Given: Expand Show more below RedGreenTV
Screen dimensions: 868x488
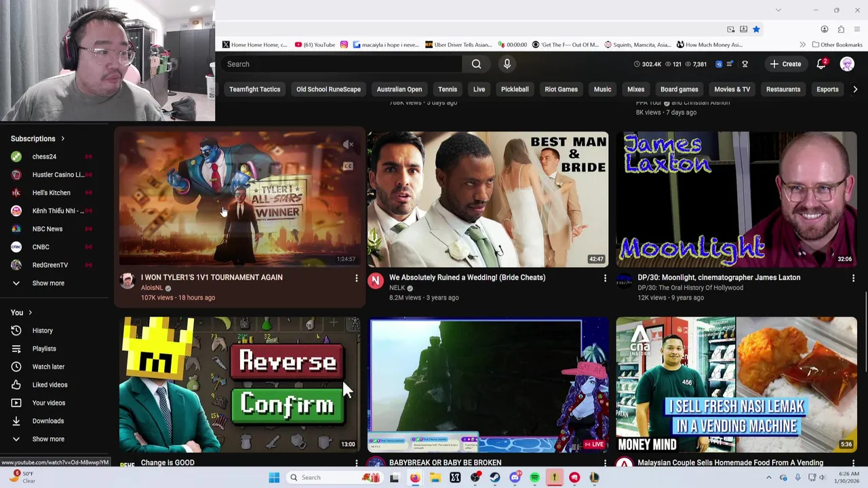Looking at the screenshot, I should (54, 283).
